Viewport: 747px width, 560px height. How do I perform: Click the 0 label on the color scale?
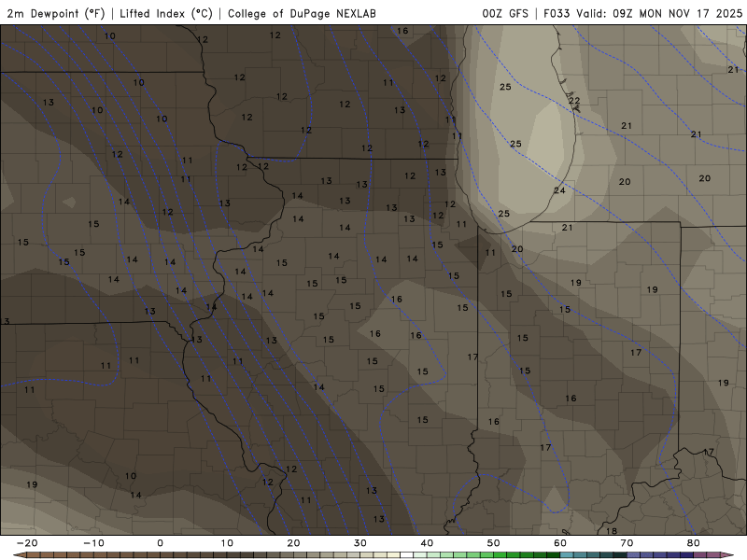160,543
